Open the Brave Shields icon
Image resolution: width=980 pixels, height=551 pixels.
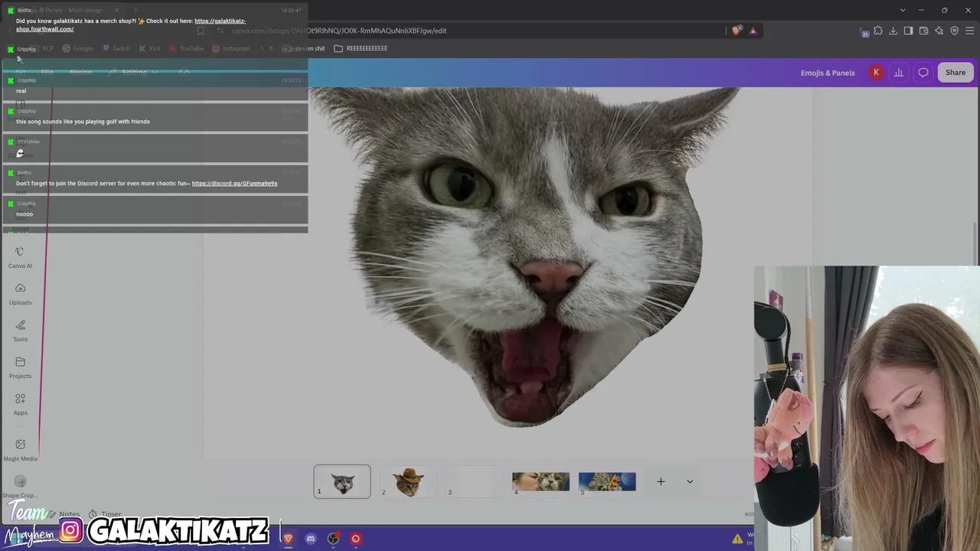tap(737, 31)
